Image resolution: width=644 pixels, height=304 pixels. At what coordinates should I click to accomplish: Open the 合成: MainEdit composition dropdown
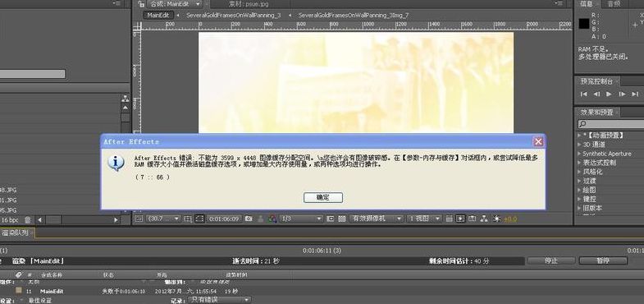coord(176,4)
